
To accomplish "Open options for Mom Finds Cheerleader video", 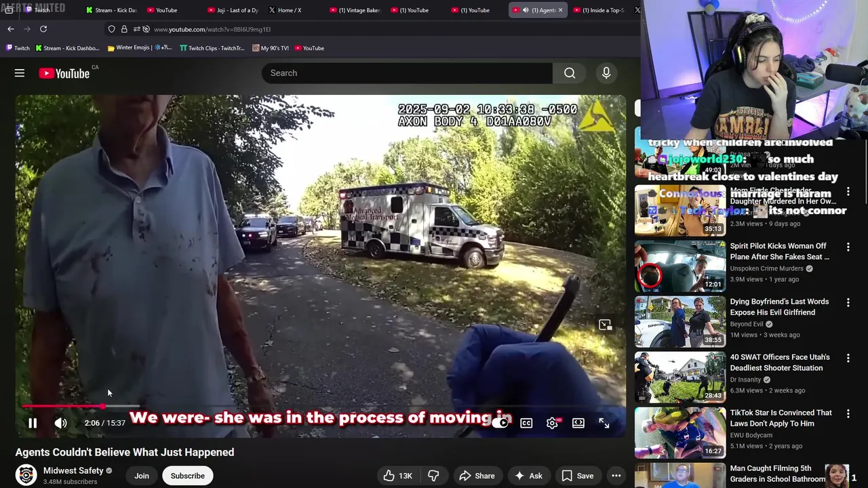I will [848, 192].
